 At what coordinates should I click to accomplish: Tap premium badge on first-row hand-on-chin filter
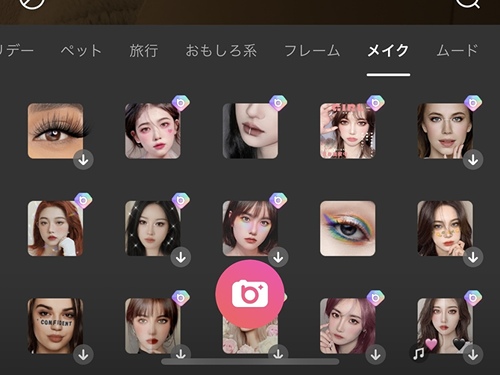point(473,103)
